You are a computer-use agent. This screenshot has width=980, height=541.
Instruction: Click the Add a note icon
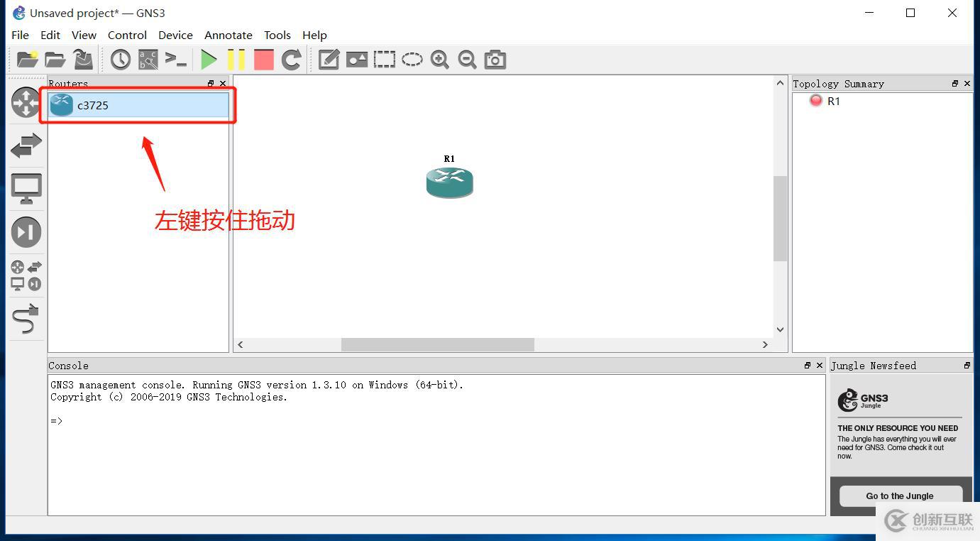click(x=329, y=60)
